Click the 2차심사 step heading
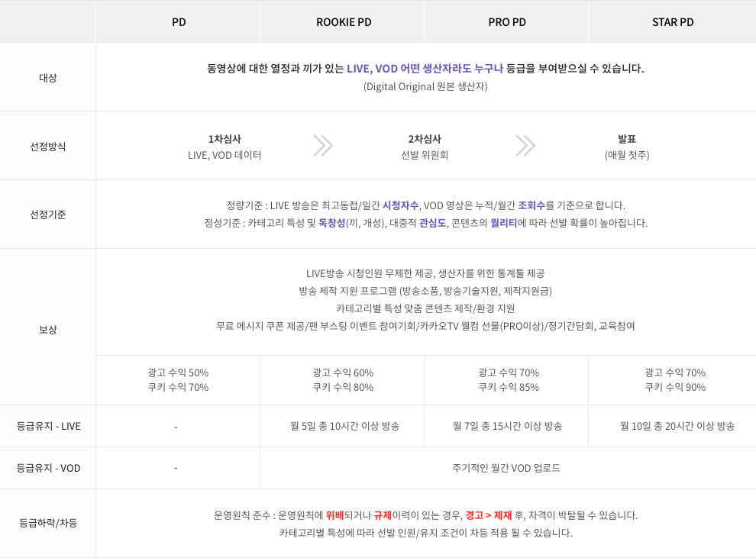This screenshot has width=756, height=558. pos(425,139)
